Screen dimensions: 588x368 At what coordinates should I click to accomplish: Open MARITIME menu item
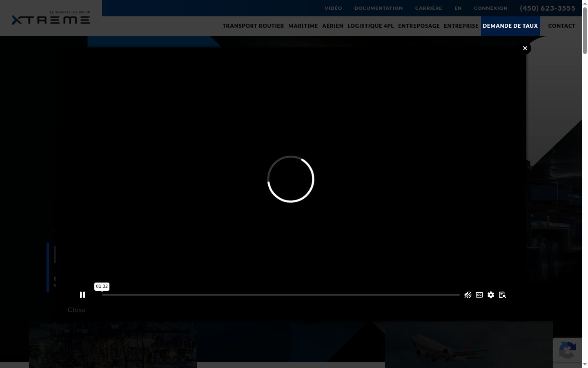pos(303,26)
